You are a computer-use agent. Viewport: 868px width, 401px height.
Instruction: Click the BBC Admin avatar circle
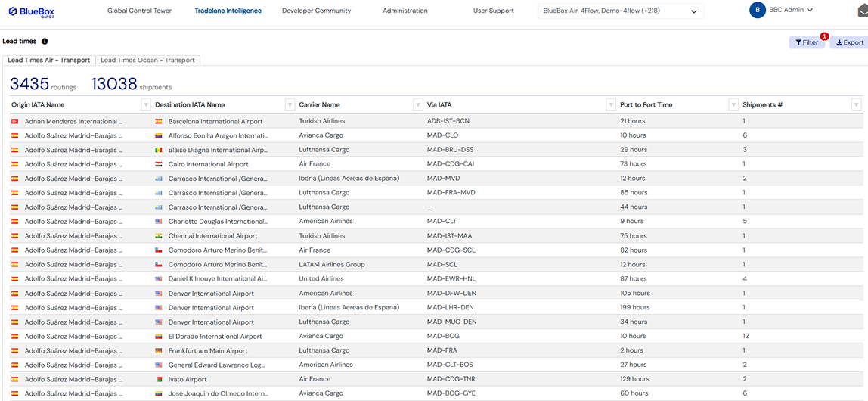tap(757, 10)
